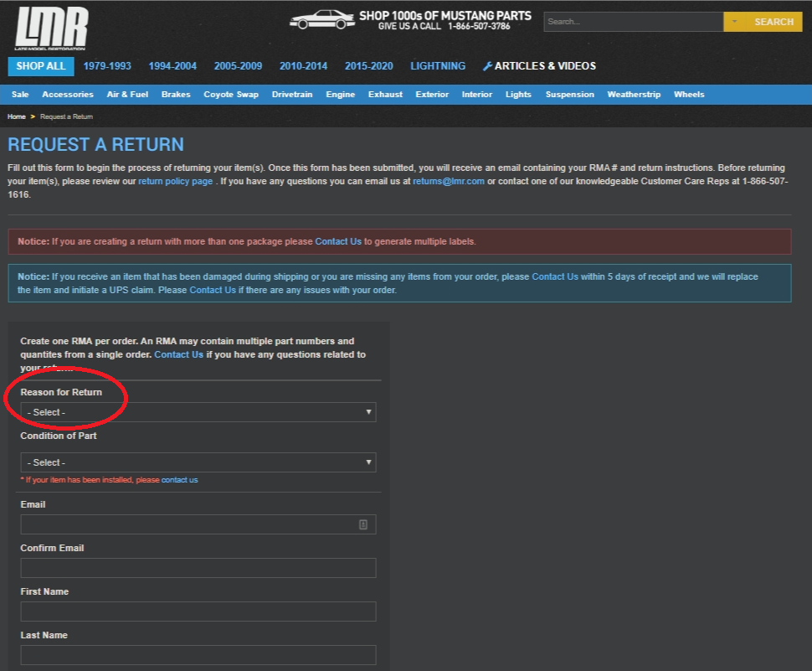Open the return policy page link

(x=175, y=181)
